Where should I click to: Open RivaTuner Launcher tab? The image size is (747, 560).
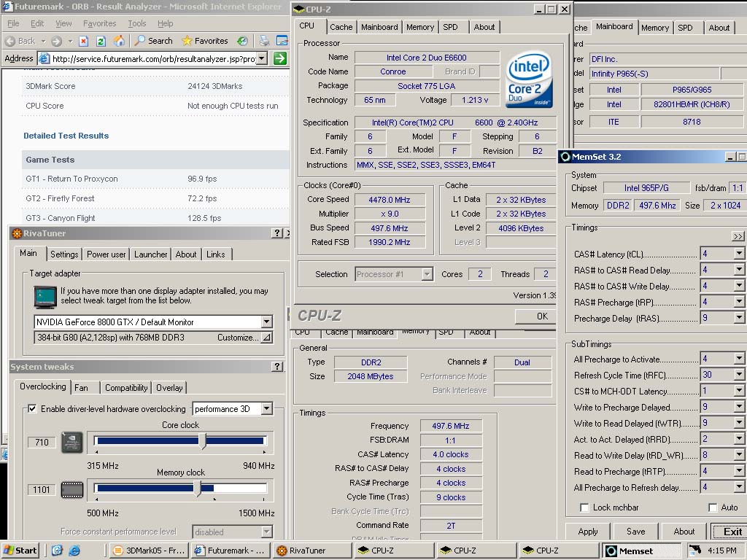click(x=150, y=254)
